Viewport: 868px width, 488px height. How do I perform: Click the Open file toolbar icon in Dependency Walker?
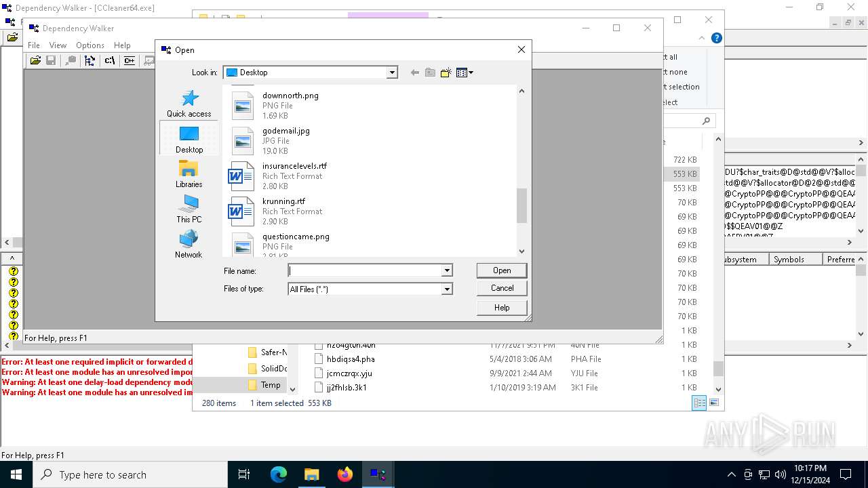[x=35, y=60]
